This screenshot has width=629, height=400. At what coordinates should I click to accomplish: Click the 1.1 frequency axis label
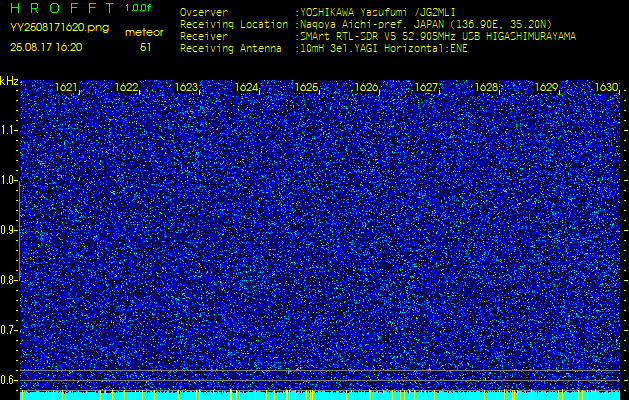[x=7, y=130]
